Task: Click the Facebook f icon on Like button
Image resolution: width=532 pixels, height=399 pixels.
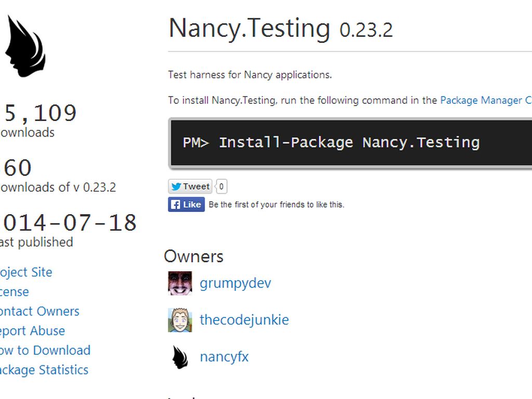Action: (x=175, y=205)
